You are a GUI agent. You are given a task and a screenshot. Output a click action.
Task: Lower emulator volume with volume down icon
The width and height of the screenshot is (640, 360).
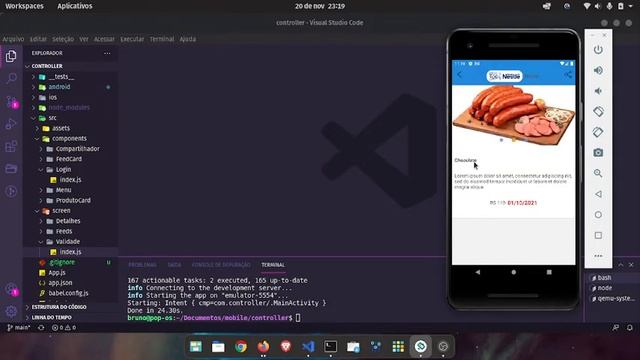[598, 91]
